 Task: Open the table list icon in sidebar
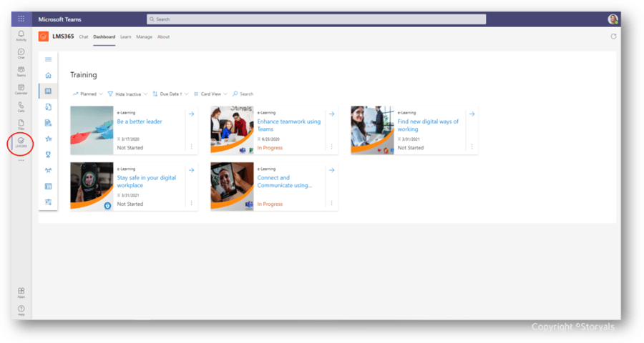coord(48,187)
